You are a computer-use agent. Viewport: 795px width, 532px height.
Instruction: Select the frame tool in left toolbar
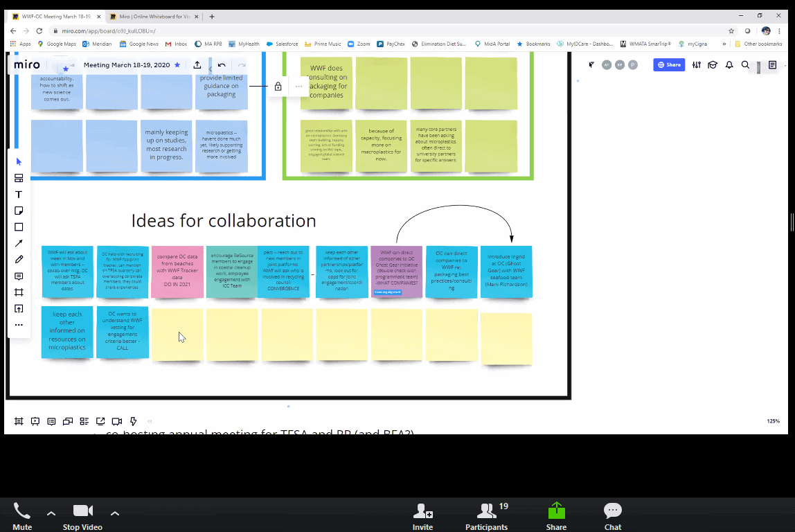pos(19,292)
